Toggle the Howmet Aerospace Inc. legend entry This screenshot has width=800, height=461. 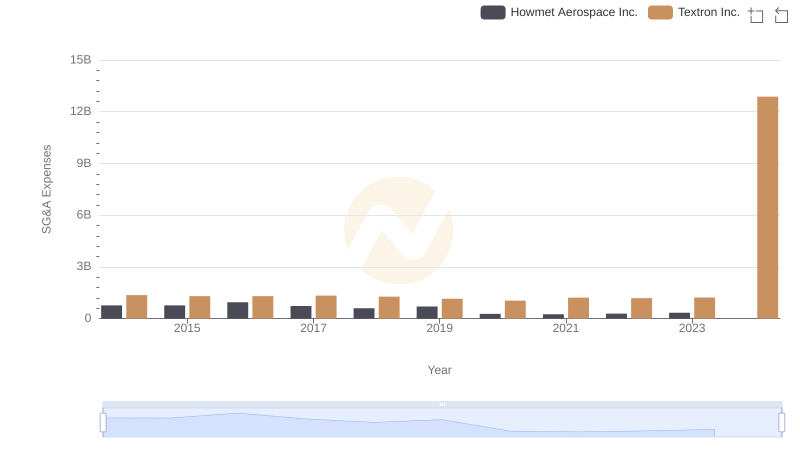click(x=559, y=12)
